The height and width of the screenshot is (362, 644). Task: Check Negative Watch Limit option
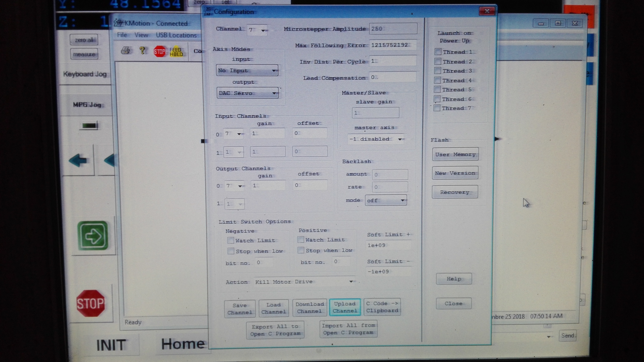tap(231, 240)
